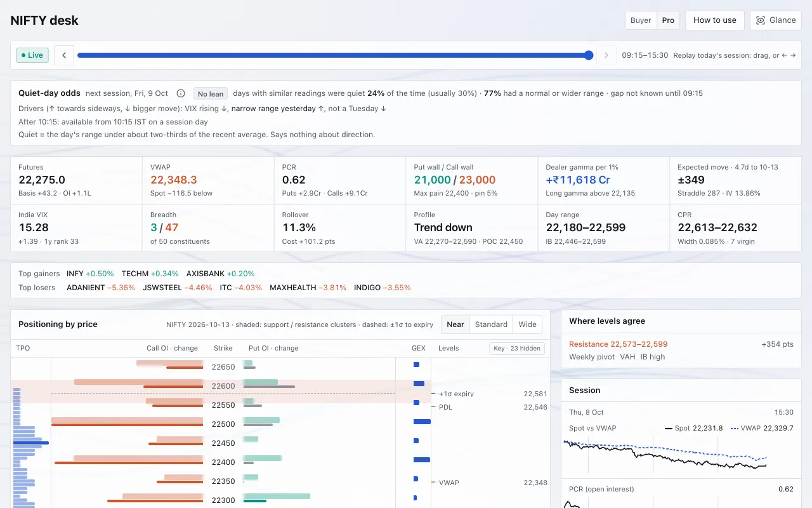Click the 22500 strike row label

pos(223,424)
